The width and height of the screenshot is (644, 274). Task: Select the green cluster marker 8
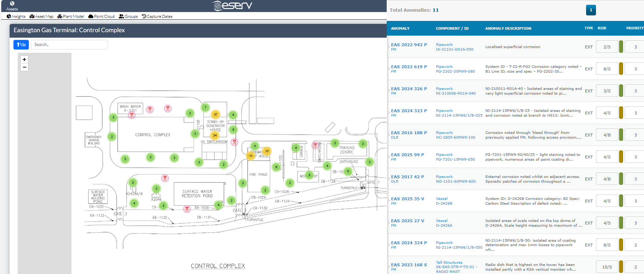pos(233,129)
